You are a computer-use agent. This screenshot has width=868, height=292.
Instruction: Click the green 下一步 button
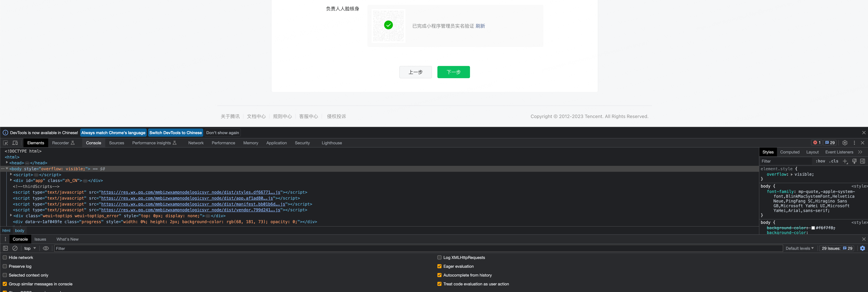453,72
